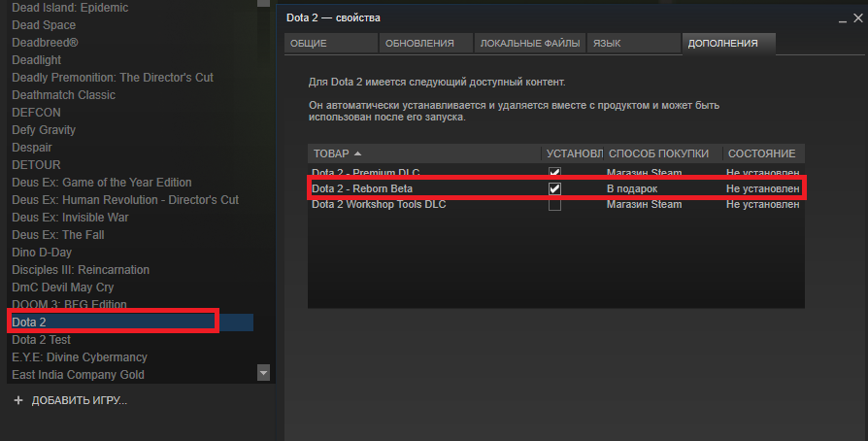The width and height of the screenshot is (868, 441).
Task: Click the sort arrow in ТОВАР header
Action: click(357, 153)
